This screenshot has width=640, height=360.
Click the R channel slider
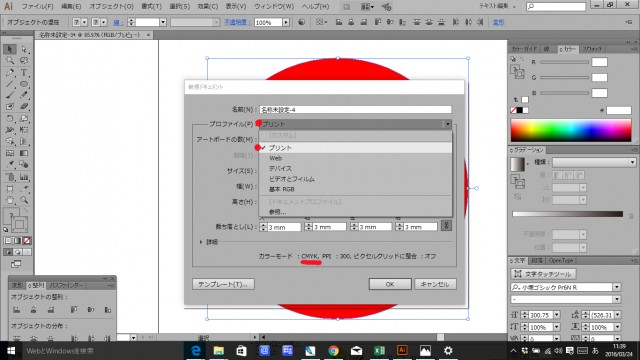click(564, 62)
